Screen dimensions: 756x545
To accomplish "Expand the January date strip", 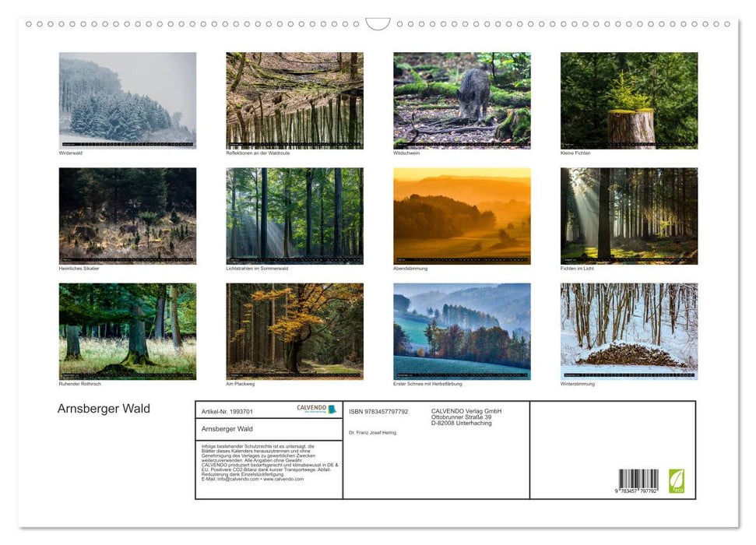I will pyautogui.click(x=128, y=145).
